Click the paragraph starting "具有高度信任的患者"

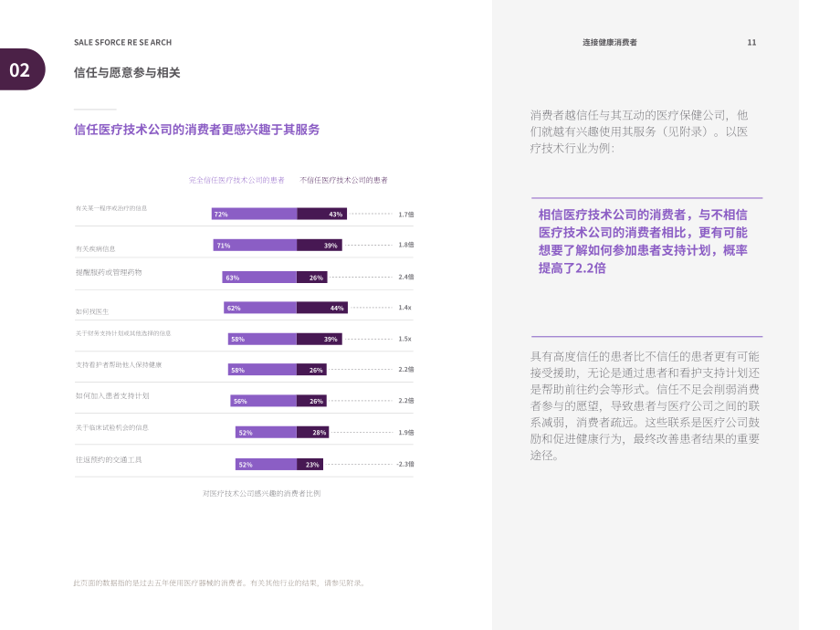[x=645, y=405]
